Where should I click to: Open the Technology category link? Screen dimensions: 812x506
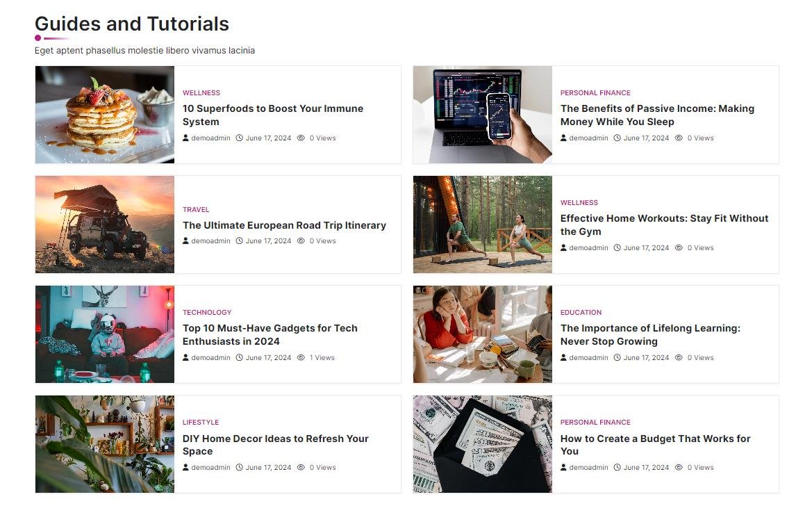[x=207, y=312]
